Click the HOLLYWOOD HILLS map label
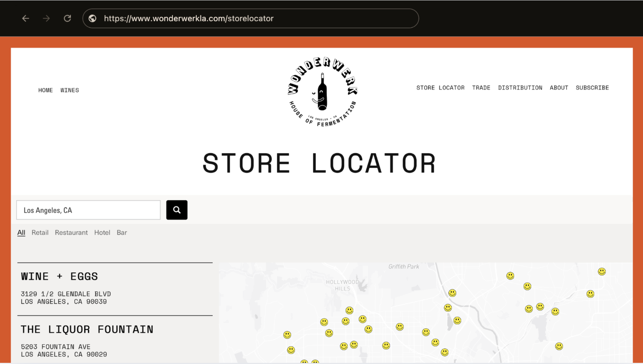 pos(342,285)
